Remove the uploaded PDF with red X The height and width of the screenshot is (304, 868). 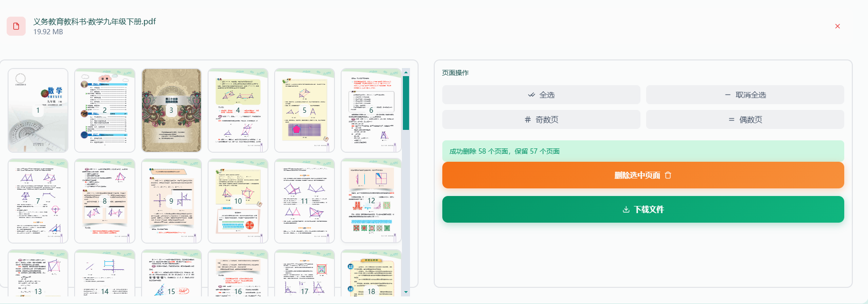coord(838,26)
